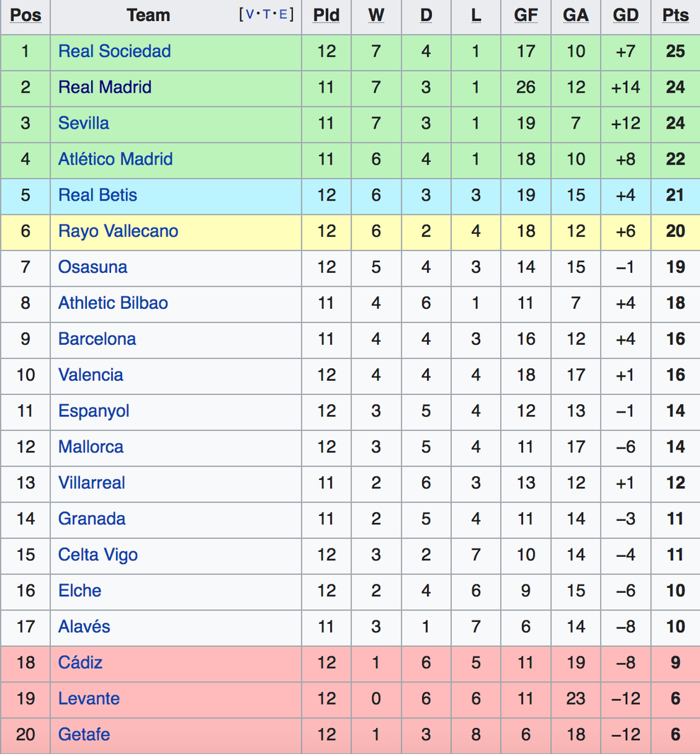Click the V (view template) link
This screenshot has height=754, width=700.
[x=249, y=14]
